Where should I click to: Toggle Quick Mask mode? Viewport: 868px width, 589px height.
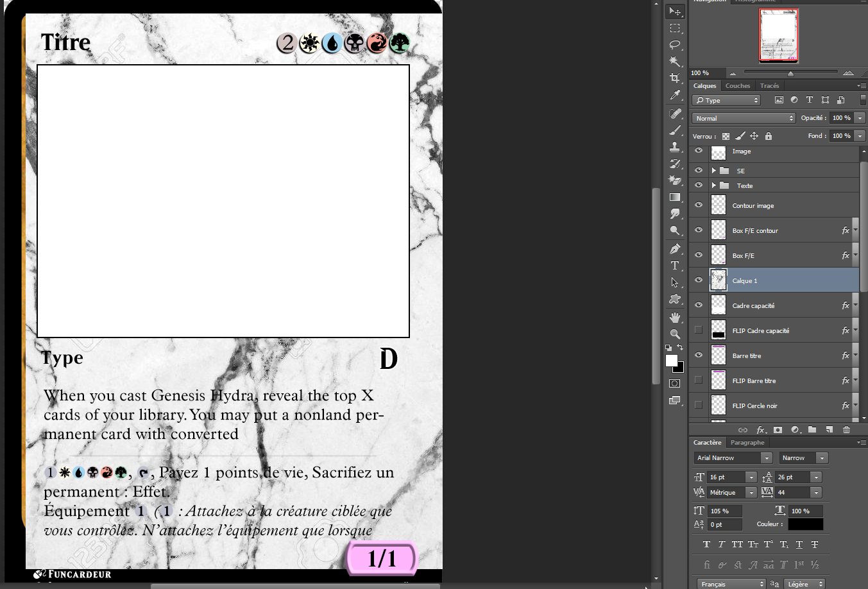(x=675, y=384)
